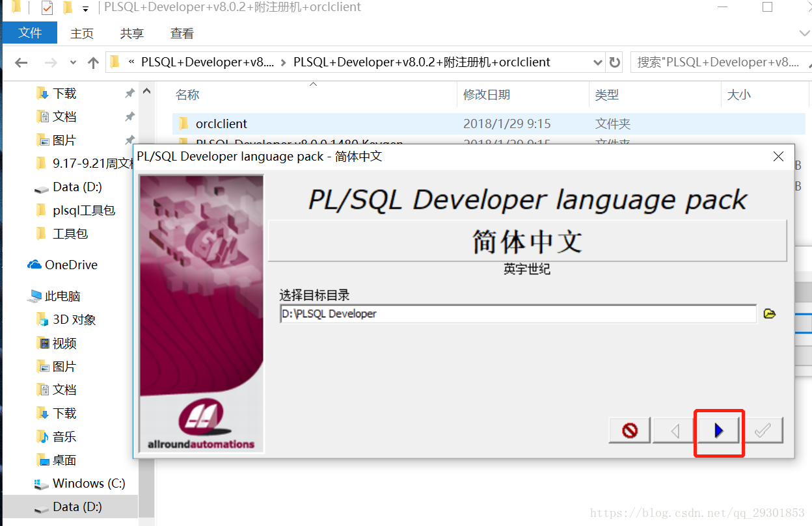Select the orclclient folder row
The image size is (812, 526).
[x=488, y=124]
